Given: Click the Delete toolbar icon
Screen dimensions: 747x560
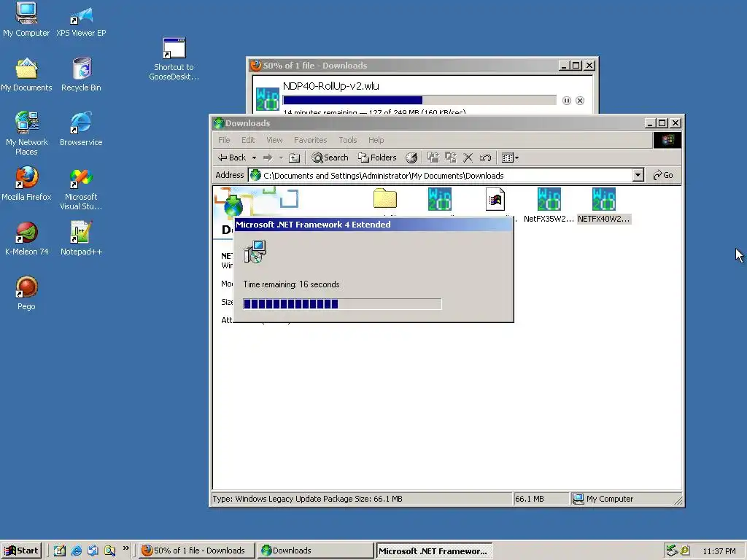Looking at the screenshot, I should (x=468, y=157).
